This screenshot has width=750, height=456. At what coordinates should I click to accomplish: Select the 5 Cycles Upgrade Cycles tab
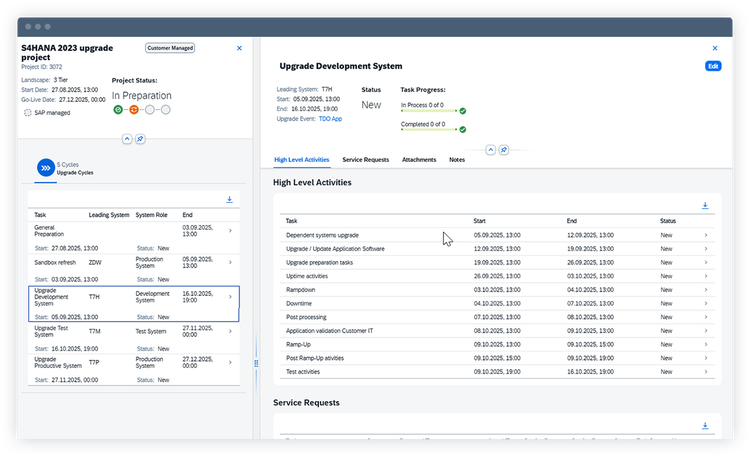(x=65, y=168)
